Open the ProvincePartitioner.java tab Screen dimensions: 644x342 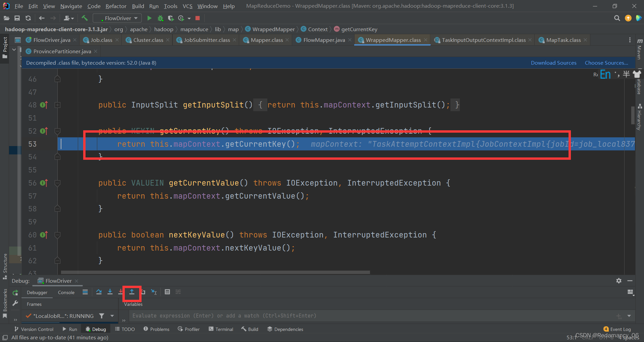(62, 51)
